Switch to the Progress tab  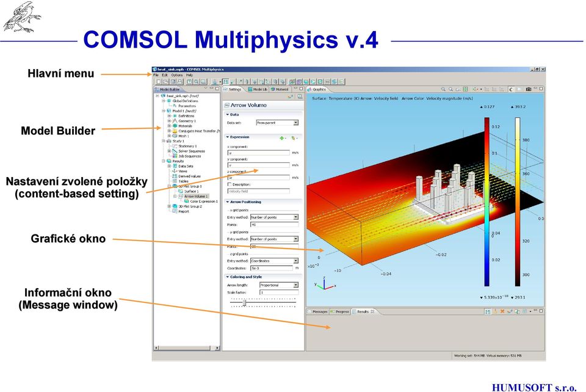[340, 311]
